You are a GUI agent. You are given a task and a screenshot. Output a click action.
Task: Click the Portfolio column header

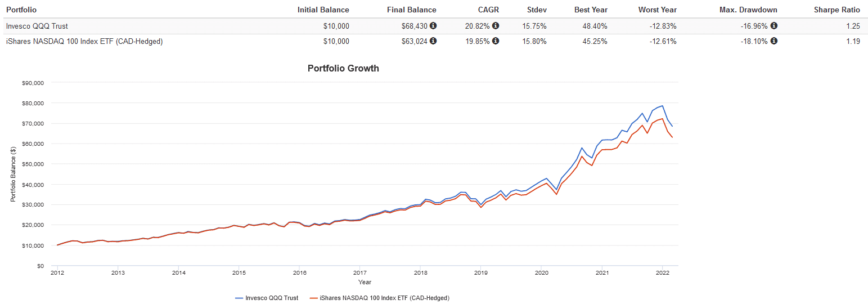click(x=21, y=10)
